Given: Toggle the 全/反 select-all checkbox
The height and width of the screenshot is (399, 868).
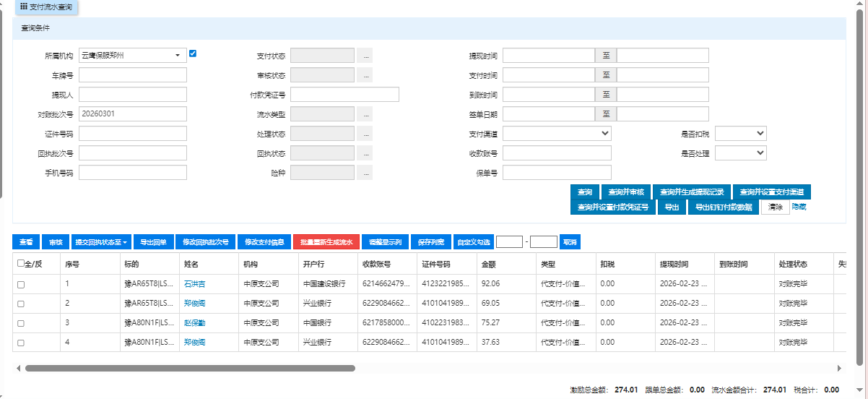Looking at the screenshot, I should tap(21, 264).
